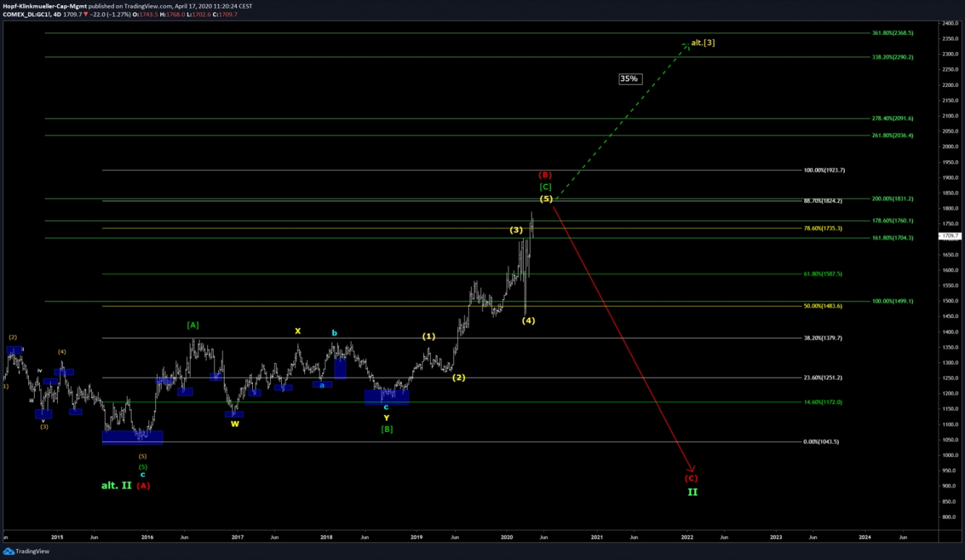Select the green II label under (C)

click(693, 492)
